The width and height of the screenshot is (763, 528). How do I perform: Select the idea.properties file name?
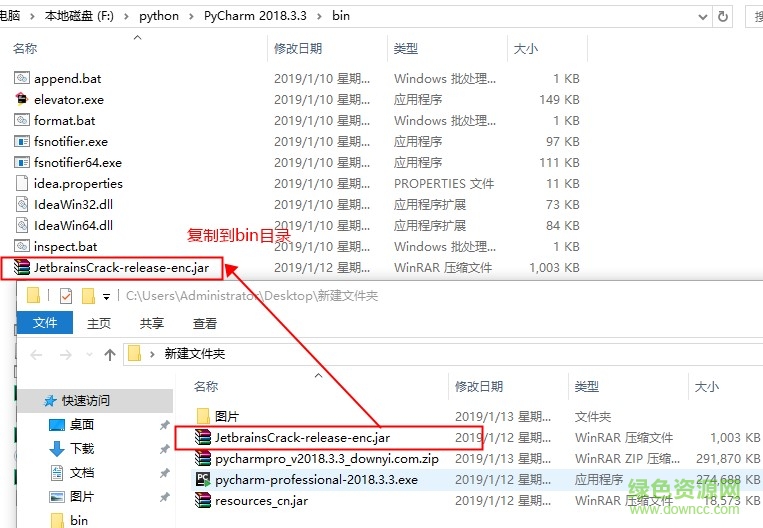click(78, 183)
